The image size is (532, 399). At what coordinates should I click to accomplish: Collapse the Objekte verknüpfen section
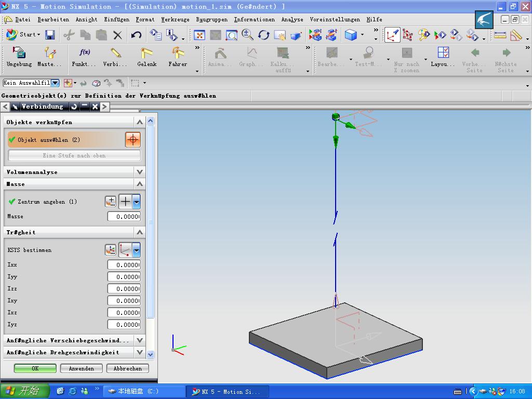click(x=139, y=122)
